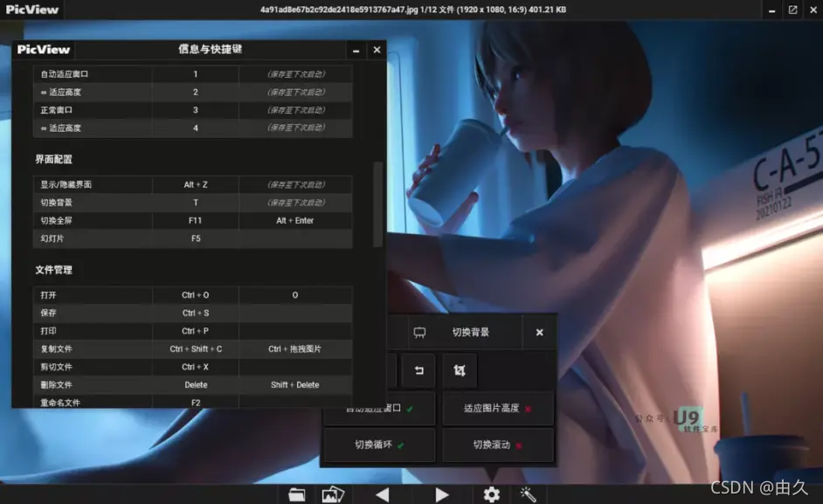Toggle 切换循环 option
This screenshot has width=823, height=504.
click(x=379, y=445)
